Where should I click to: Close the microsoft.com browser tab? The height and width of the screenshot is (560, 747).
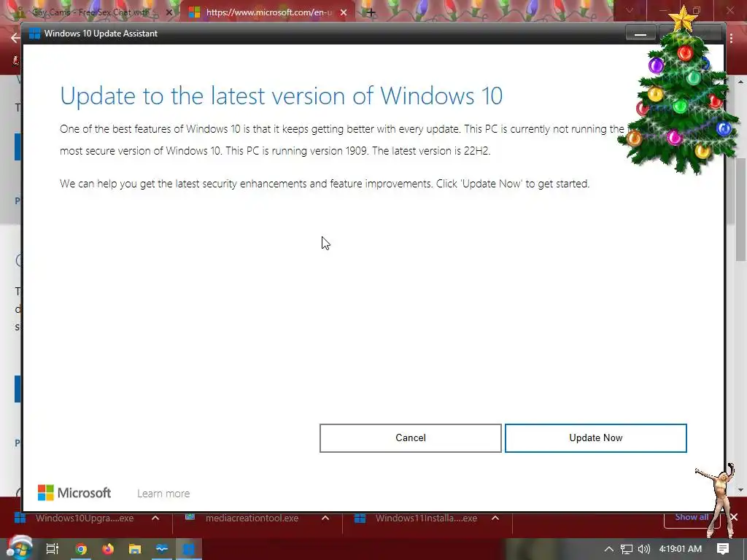344,12
